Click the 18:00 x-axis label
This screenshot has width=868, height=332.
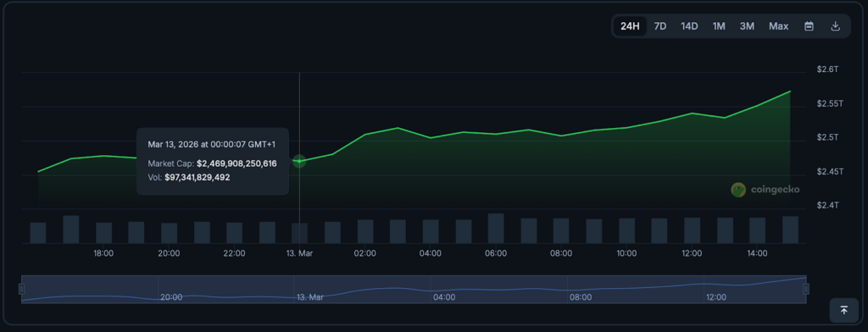103,253
